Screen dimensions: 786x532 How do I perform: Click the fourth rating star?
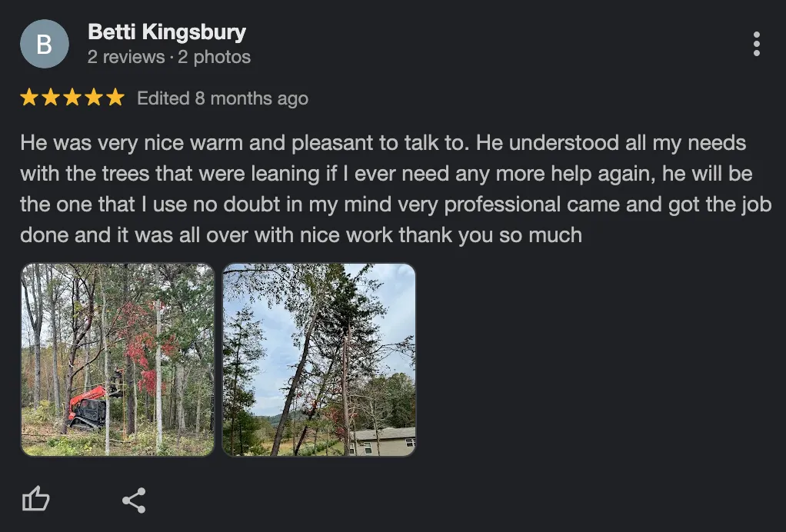tap(95, 98)
